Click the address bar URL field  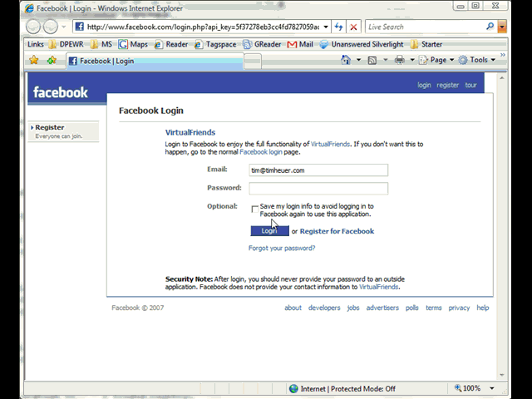[203, 27]
